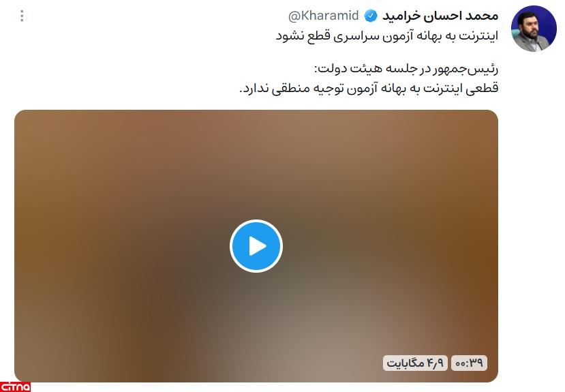Screen dimensions: 565x392
Task: Click the red Citna logo watermark
Action: coord(15,387)
